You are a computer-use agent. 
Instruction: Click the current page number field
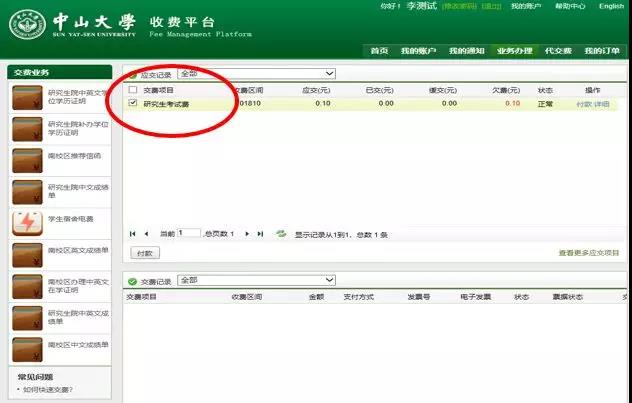click(188, 233)
